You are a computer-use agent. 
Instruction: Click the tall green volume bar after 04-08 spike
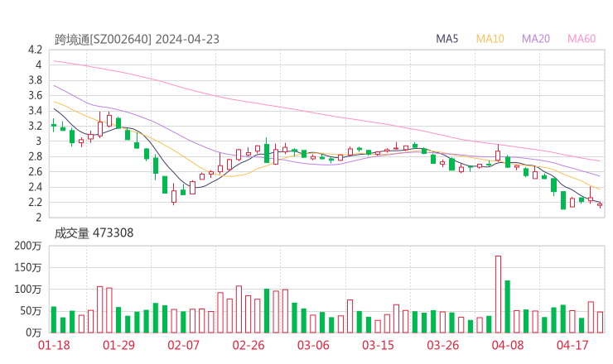coord(508,307)
